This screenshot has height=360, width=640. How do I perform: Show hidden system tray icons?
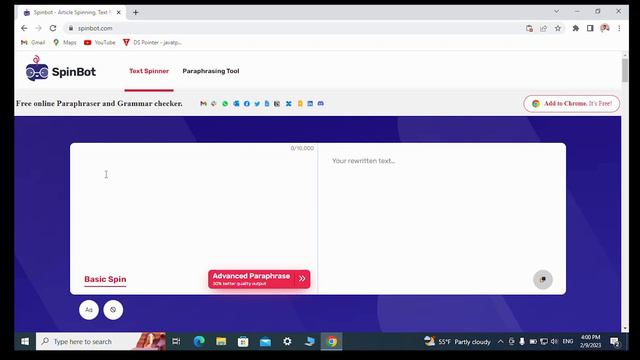(x=500, y=341)
